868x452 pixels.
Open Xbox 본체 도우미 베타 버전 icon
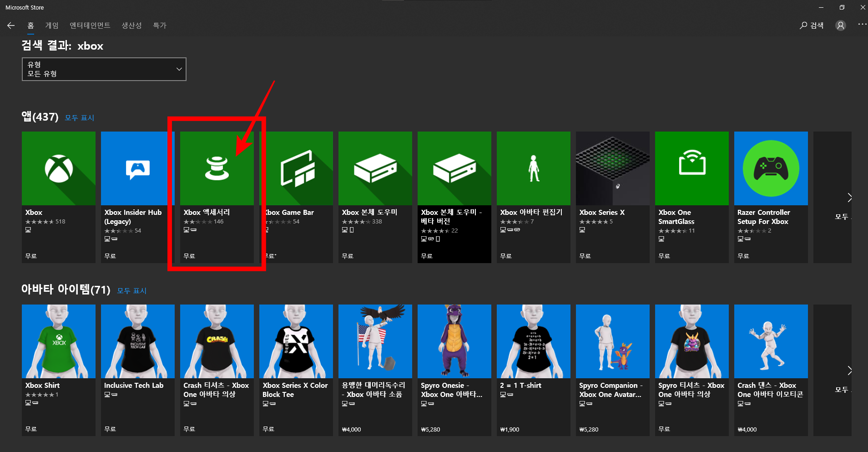(x=454, y=168)
